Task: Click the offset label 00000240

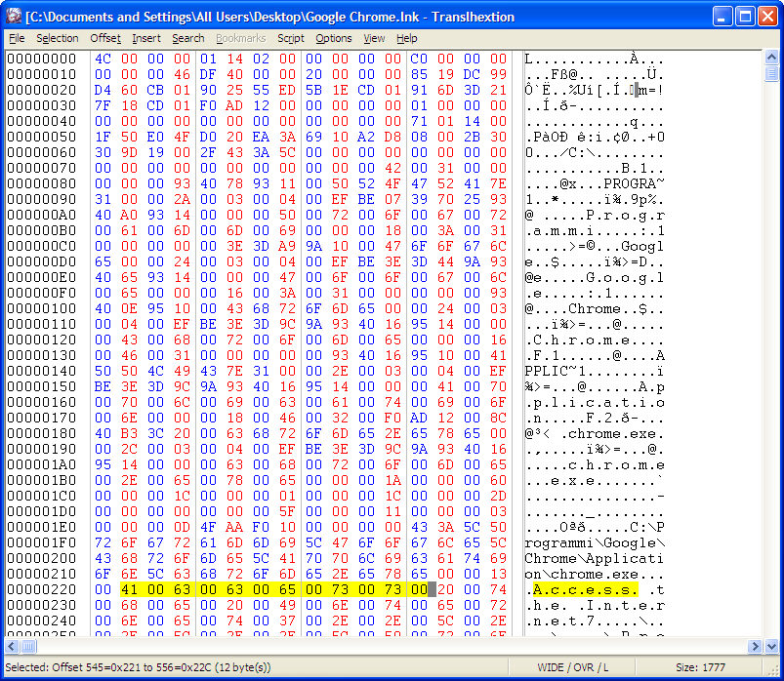Action: (x=42, y=621)
